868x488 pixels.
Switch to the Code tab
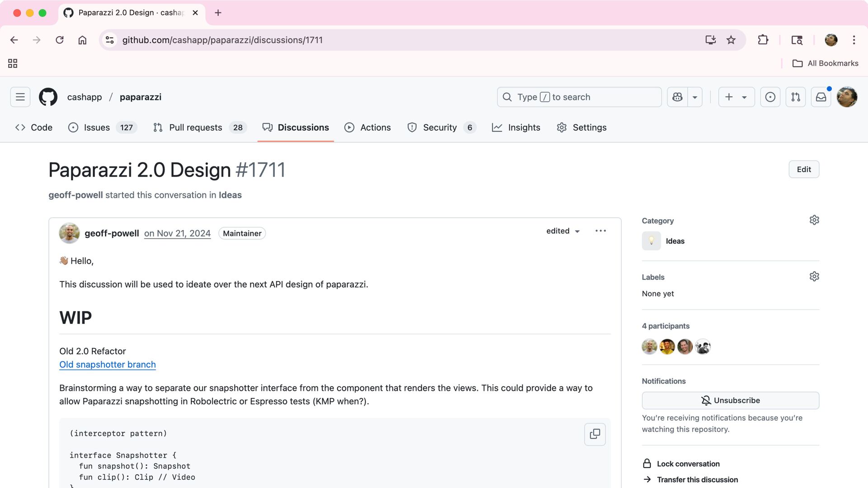34,127
